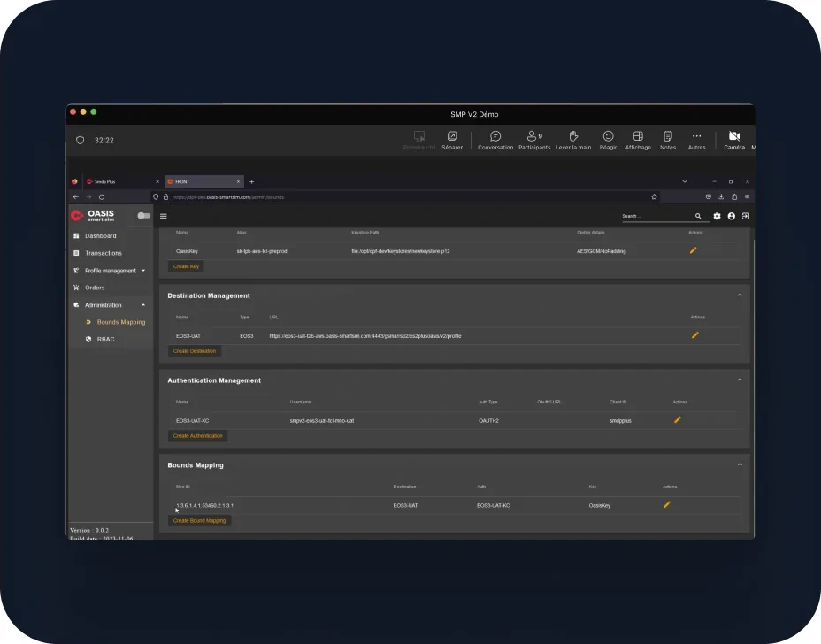Image resolution: width=821 pixels, height=644 pixels.
Task: Edit the OasisKey row
Action: 693,251
